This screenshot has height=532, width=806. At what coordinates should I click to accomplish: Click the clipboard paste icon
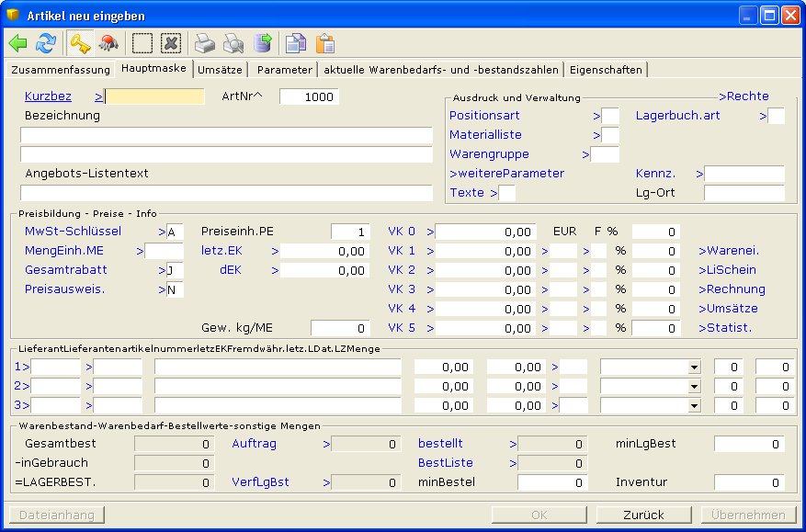click(x=324, y=43)
